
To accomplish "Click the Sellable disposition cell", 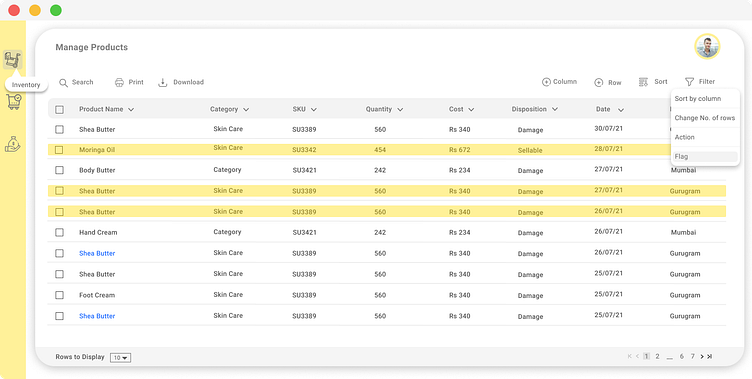I will (x=530, y=150).
